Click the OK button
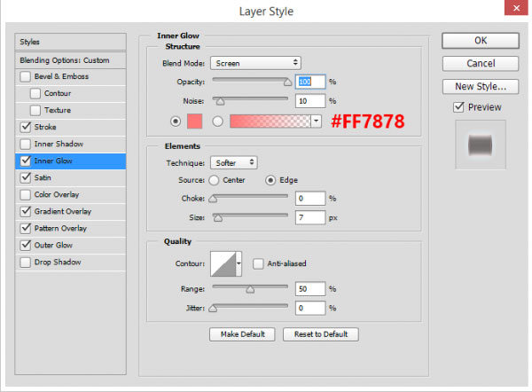Image resolution: width=532 pixels, height=392 pixels. (x=481, y=41)
